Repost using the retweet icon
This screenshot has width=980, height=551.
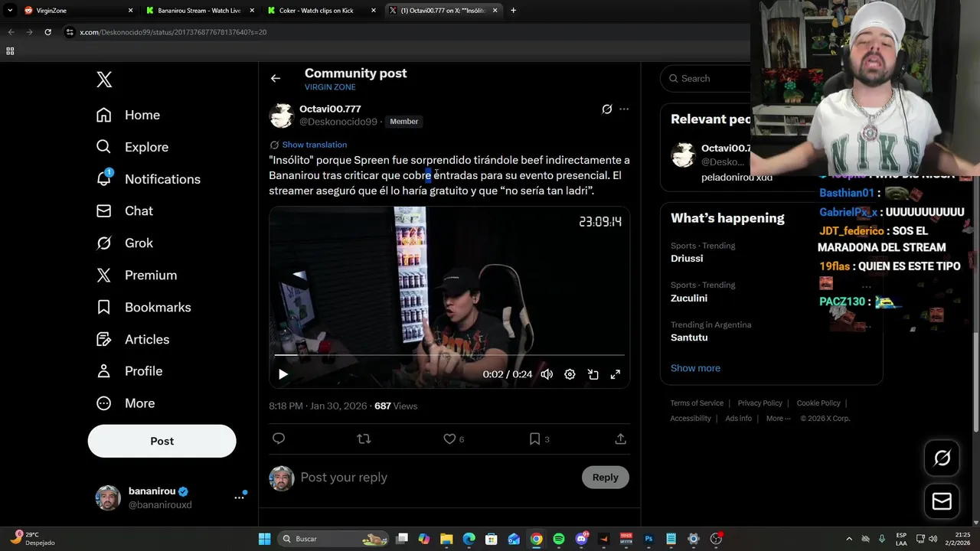(364, 439)
